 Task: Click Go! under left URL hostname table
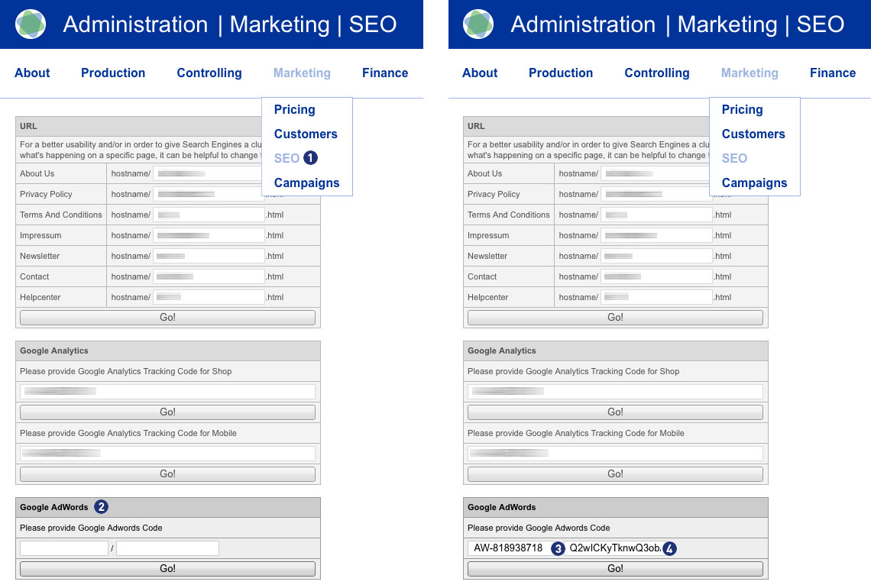167,318
